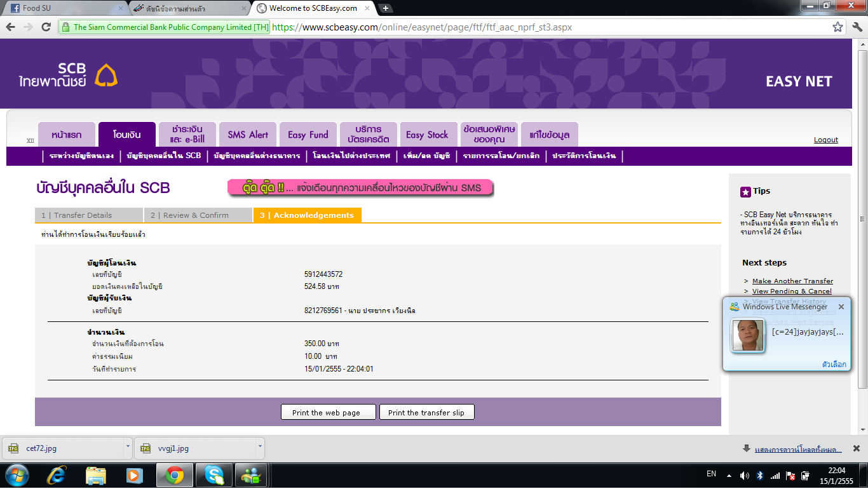Open the Chrome wrench menu
Viewport: 868px width, 489px height.
[857, 27]
